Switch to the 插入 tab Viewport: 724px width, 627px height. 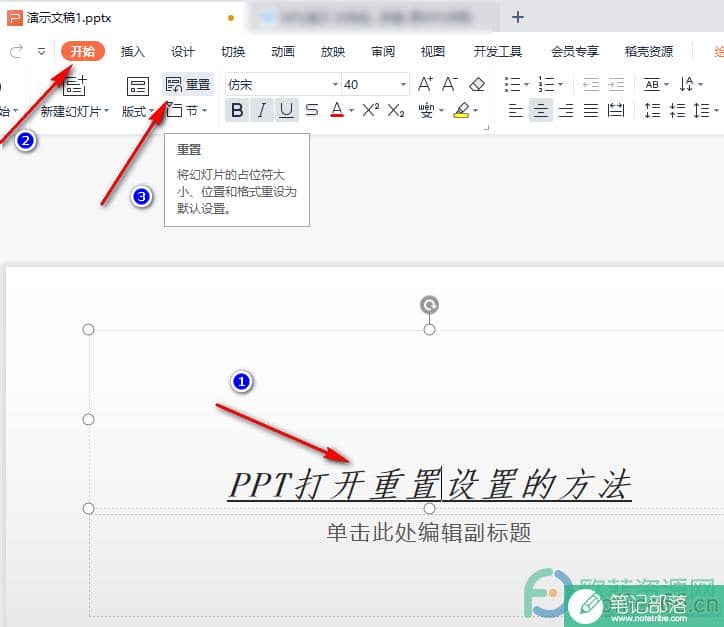tap(133, 51)
